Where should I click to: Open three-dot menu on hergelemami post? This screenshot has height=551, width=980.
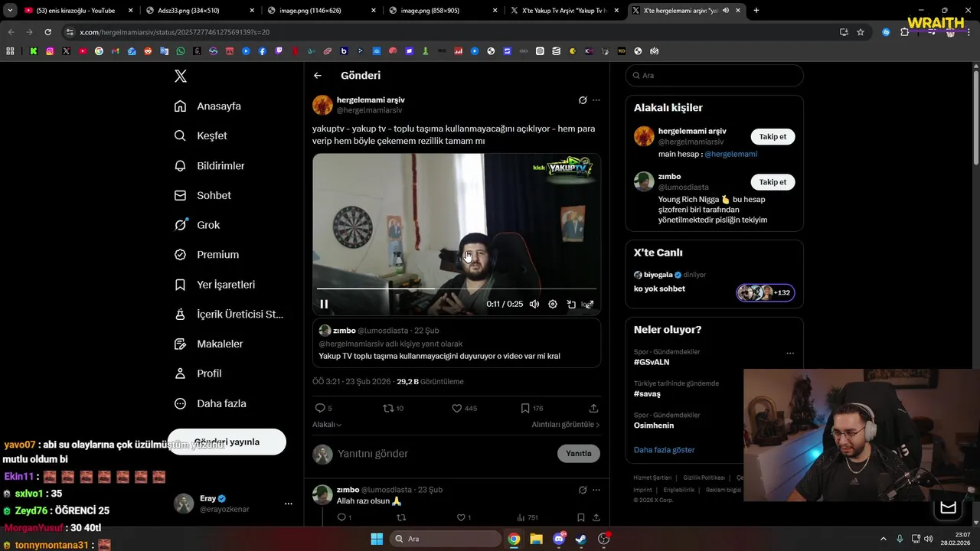click(x=596, y=100)
